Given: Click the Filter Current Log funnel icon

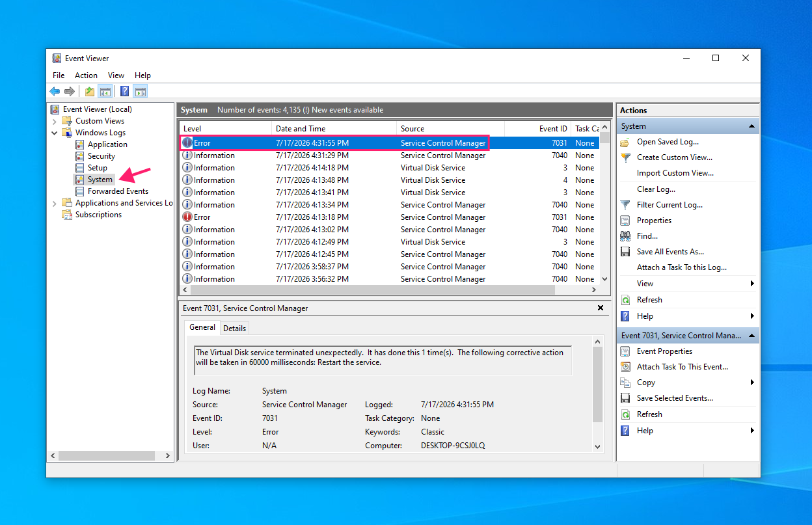Looking at the screenshot, I should [x=625, y=205].
